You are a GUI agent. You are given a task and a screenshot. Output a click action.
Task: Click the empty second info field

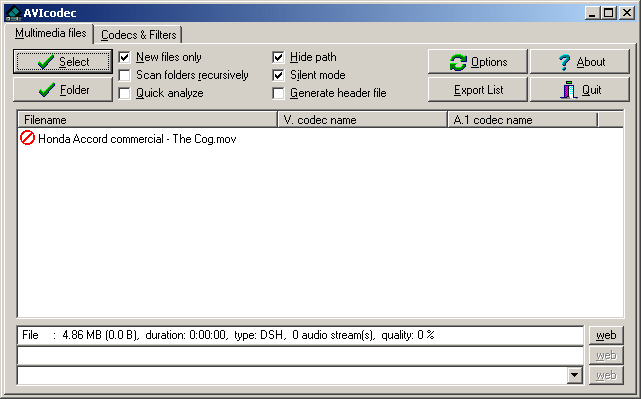click(300, 355)
